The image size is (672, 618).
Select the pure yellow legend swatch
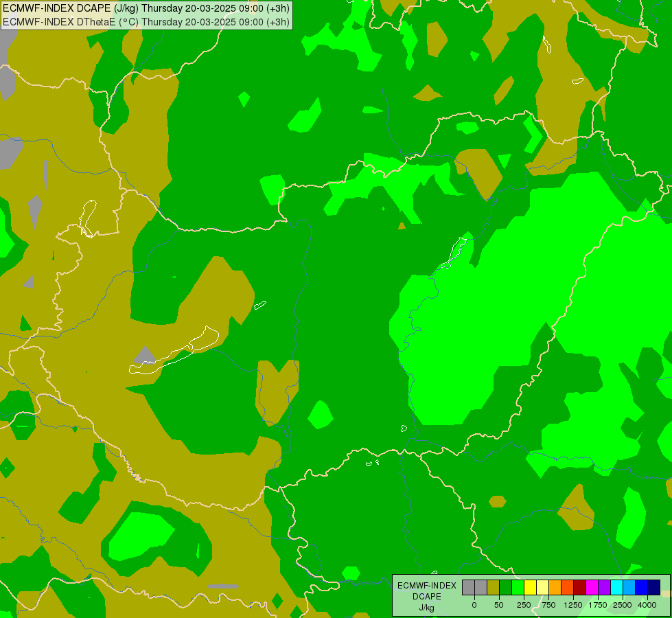tap(530, 587)
